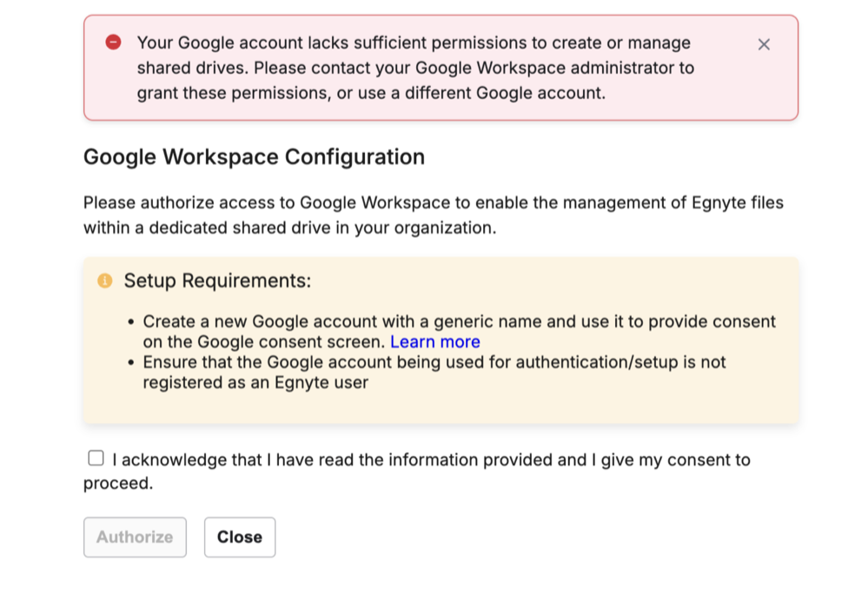The width and height of the screenshot is (868, 607).
Task: Tick the acknowledge consent checkbox
Action: point(96,459)
